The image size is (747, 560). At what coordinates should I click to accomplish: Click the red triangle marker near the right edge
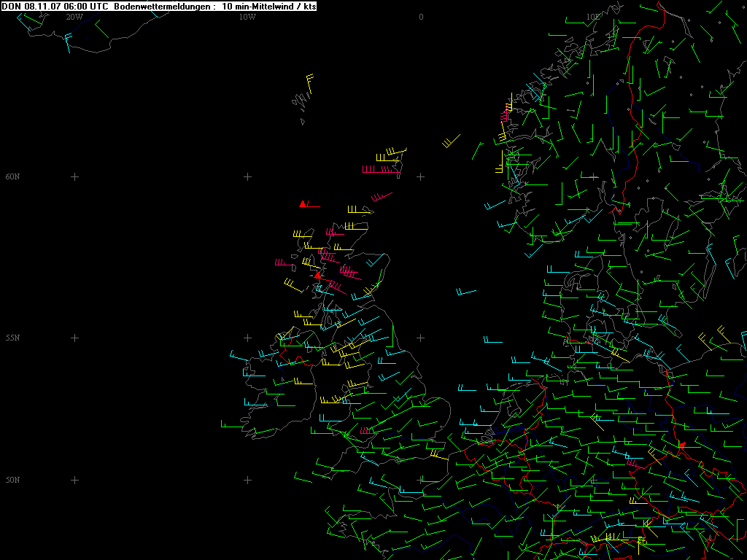point(682,444)
